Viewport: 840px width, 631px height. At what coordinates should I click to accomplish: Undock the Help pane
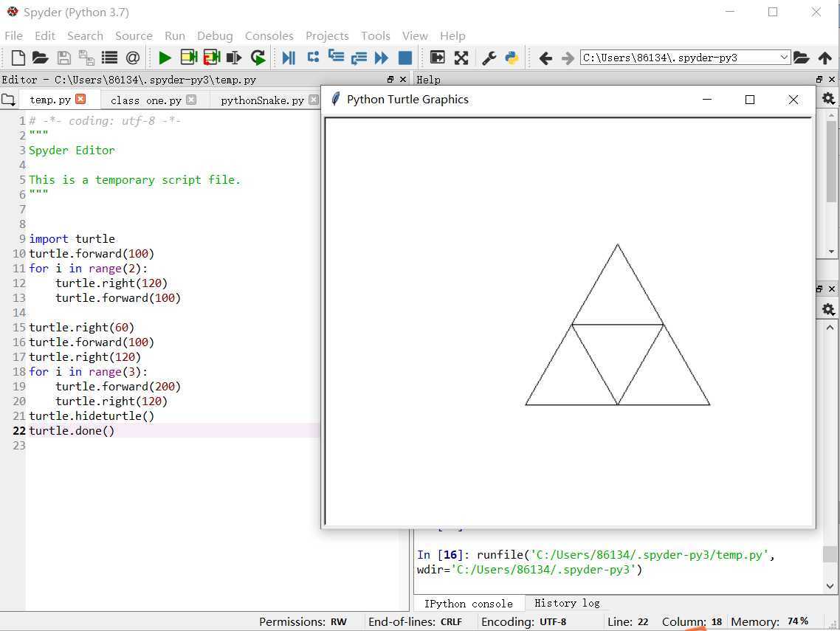[819, 79]
